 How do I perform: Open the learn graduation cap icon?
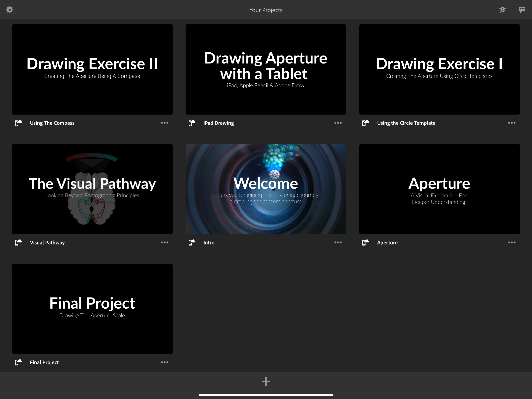click(502, 10)
